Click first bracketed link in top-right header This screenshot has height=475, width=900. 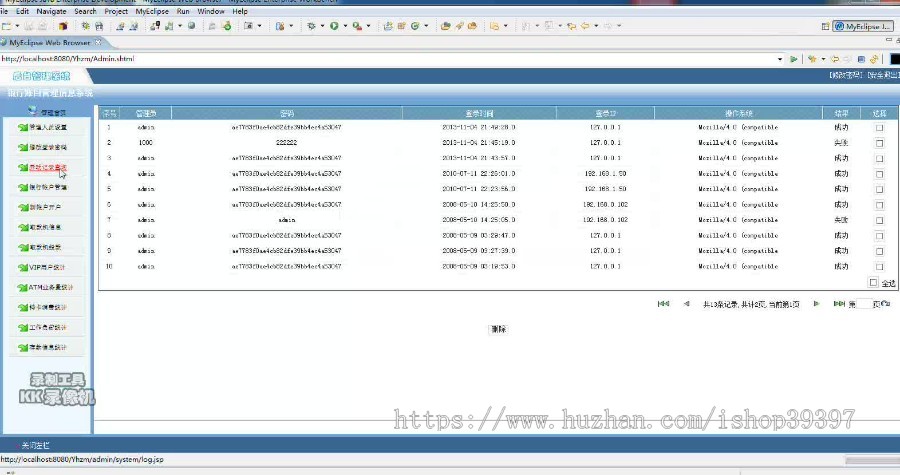tap(847, 75)
